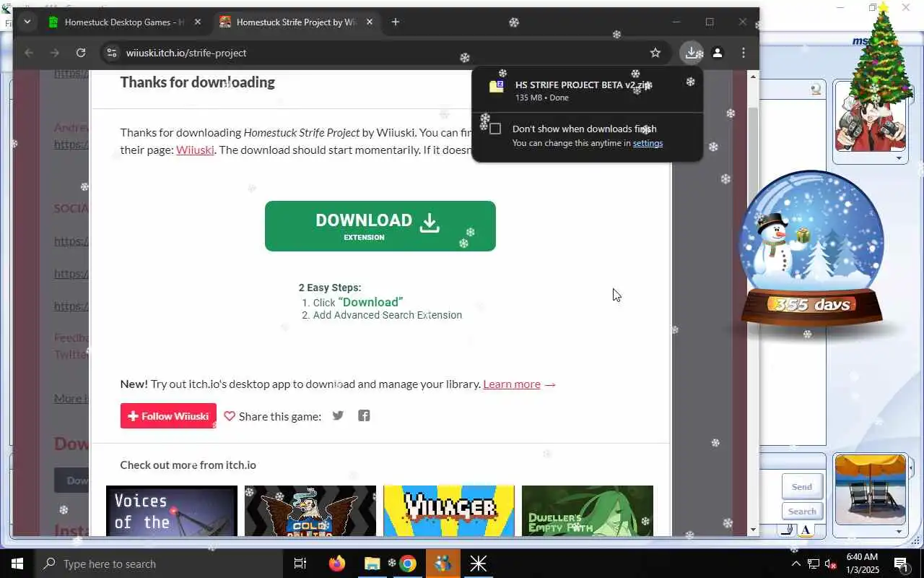Image resolution: width=924 pixels, height=578 pixels.
Task: Open the Villager game thumbnail
Action: point(449,511)
